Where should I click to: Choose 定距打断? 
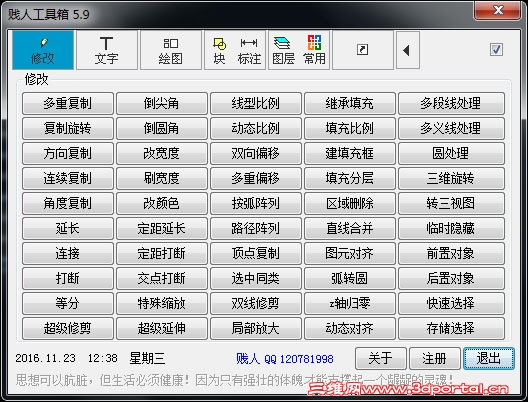162,254
